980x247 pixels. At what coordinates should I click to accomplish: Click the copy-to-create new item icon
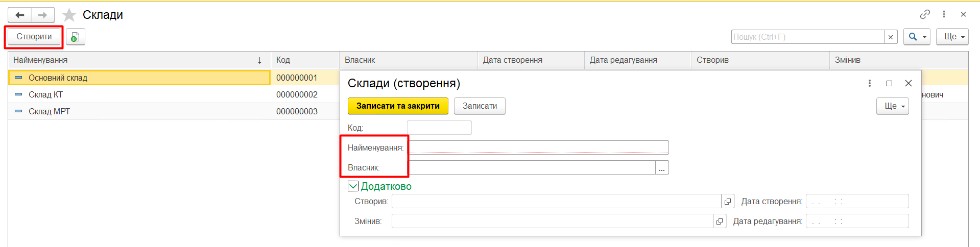click(75, 37)
